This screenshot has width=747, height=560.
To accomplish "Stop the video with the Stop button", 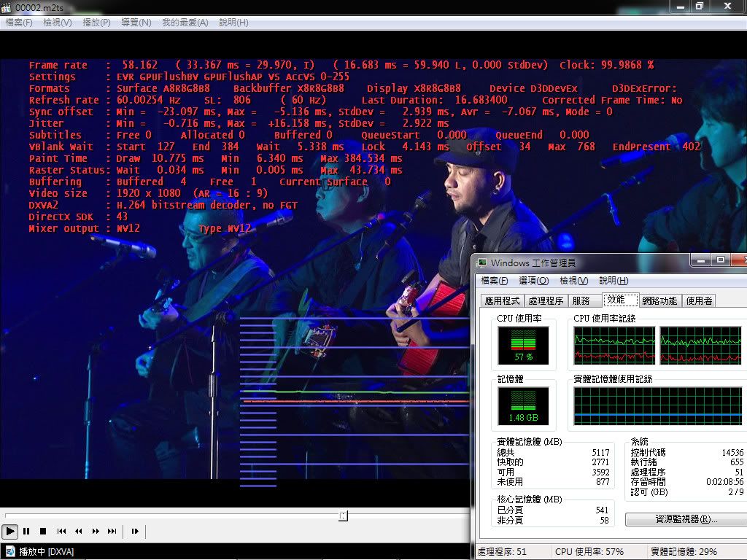I will click(x=43, y=532).
